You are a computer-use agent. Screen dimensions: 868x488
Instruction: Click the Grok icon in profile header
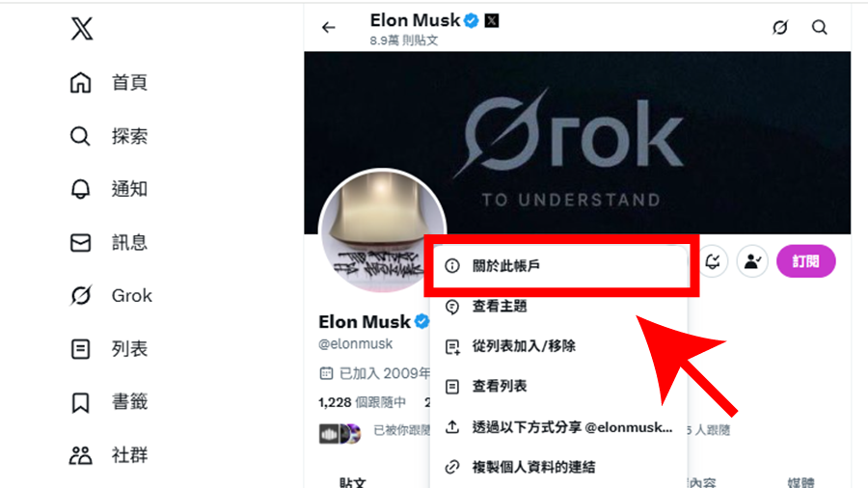coord(780,27)
